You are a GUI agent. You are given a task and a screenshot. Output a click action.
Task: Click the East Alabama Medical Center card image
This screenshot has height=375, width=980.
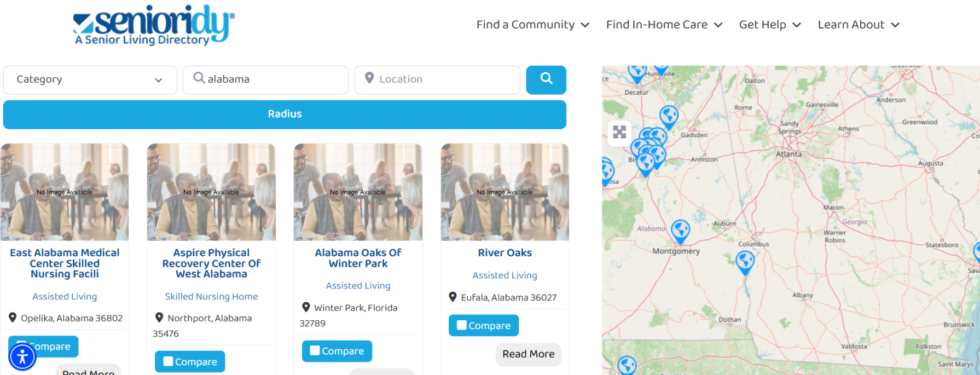(65, 192)
